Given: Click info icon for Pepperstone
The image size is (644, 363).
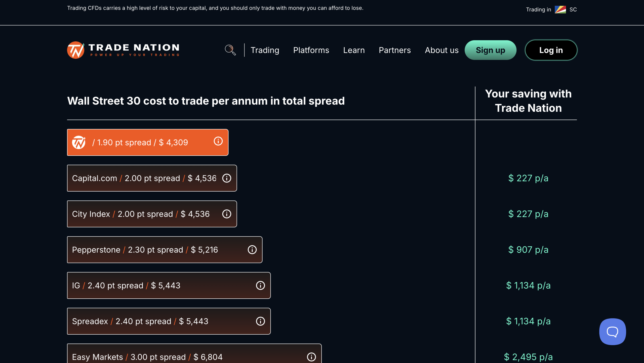Looking at the screenshot, I should tap(252, 250).
